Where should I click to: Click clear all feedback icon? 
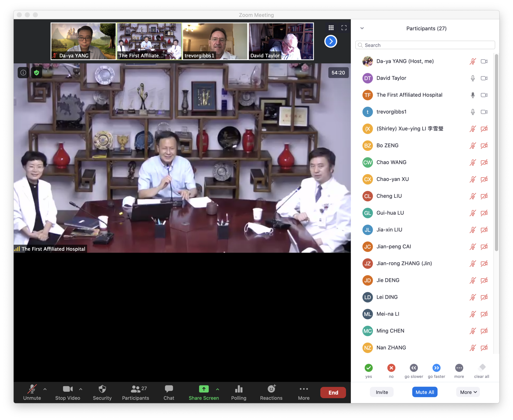tap(482, 368)
